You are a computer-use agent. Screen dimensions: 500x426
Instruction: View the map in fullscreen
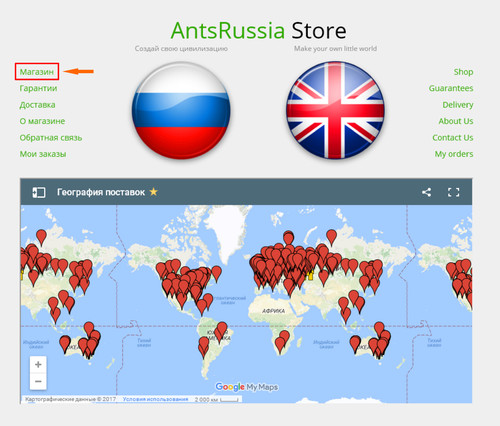(453, 192)
